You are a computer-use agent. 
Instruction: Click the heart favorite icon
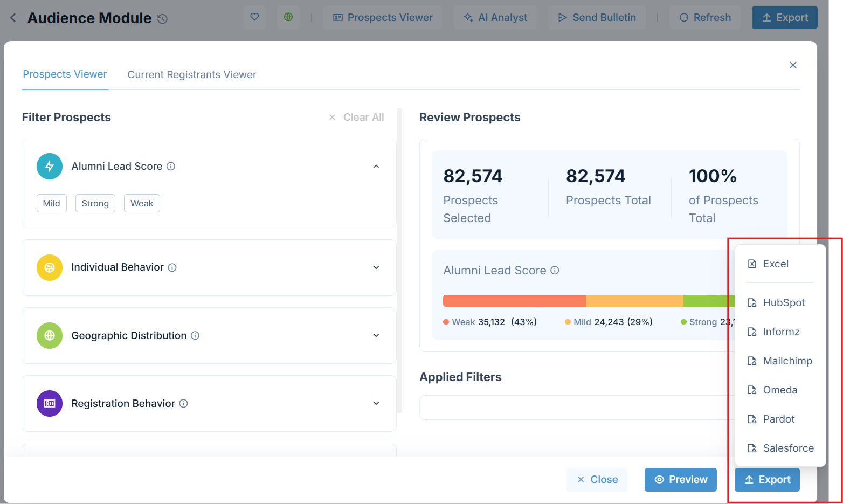(x=254, y=17)
